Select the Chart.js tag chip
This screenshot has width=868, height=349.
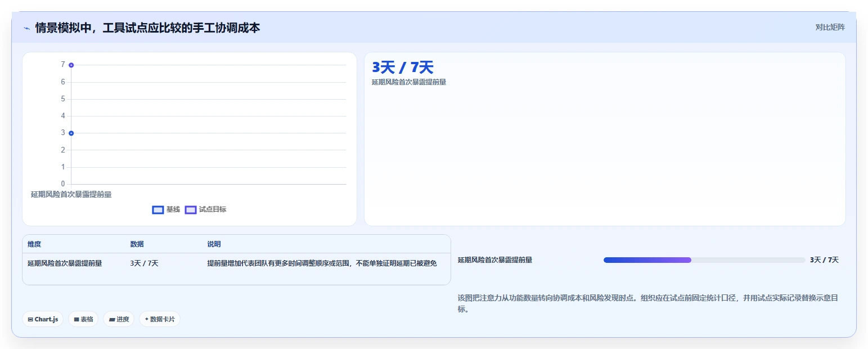(x=43, y=319)
